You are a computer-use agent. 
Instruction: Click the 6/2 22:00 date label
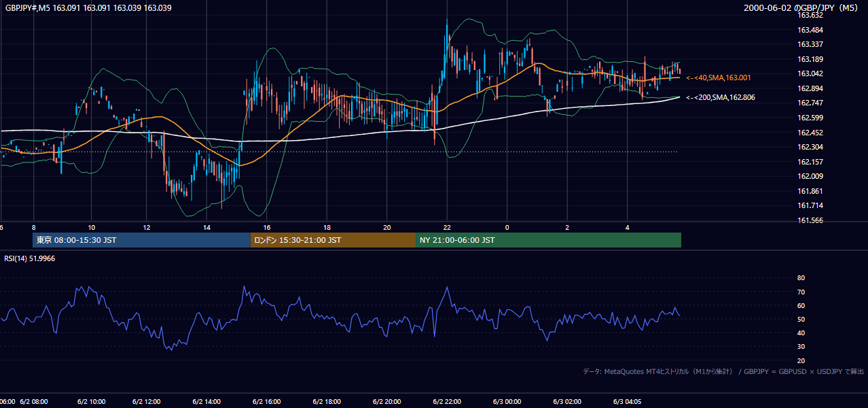[x=447, y=402]
